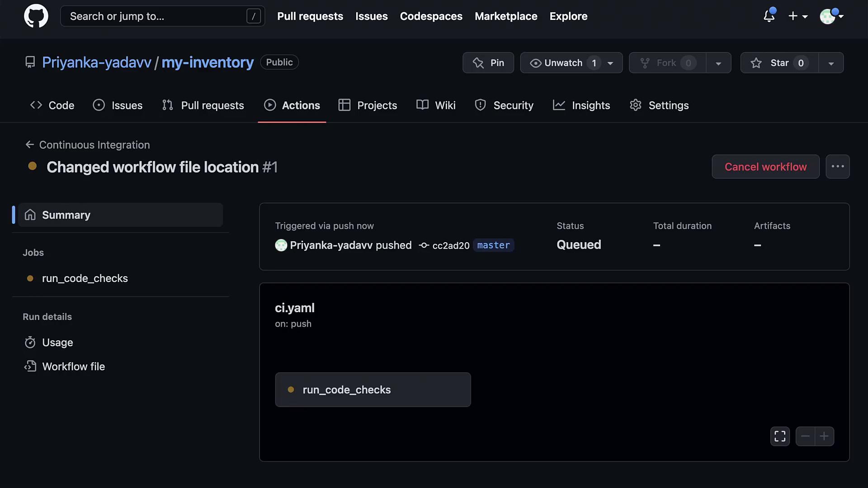Star the my-inventory repository
This screenshot has width=868, height=488.
click(x=779, y=63)
